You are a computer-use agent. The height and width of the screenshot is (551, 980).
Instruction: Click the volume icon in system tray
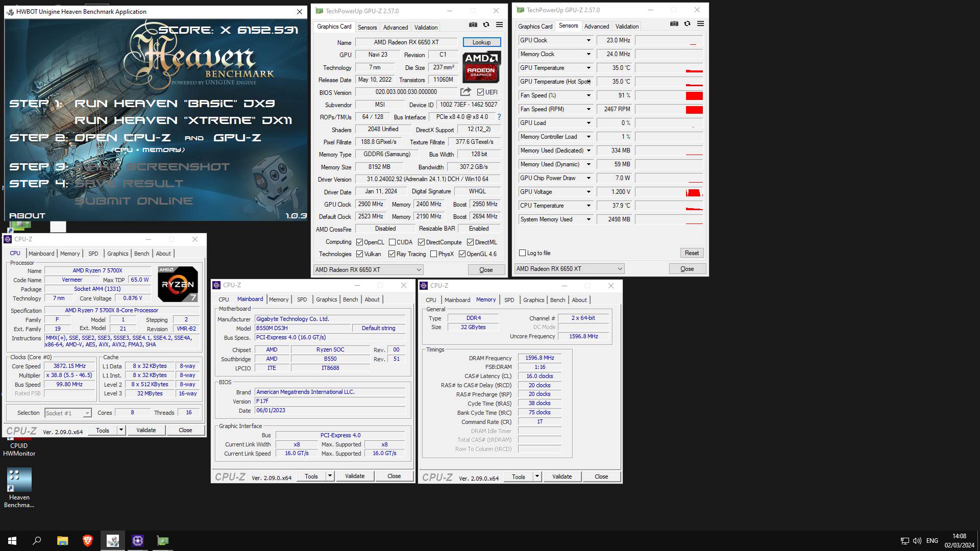[x=917, y=541]
